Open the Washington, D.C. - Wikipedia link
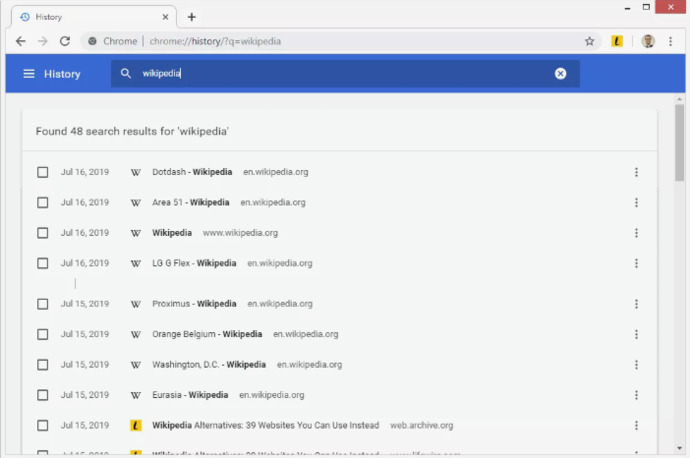Screen dimensions: 690x458 tap(209, 365)
